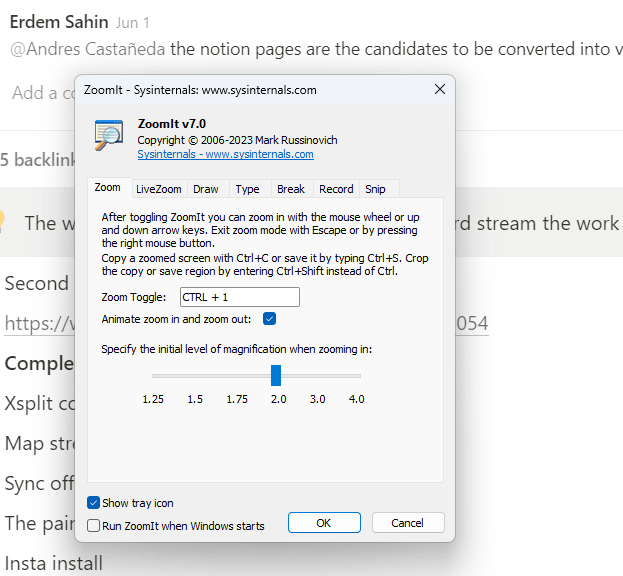
Task: Click Erdem Sahin's name in background page
Action: coord(59,22)
